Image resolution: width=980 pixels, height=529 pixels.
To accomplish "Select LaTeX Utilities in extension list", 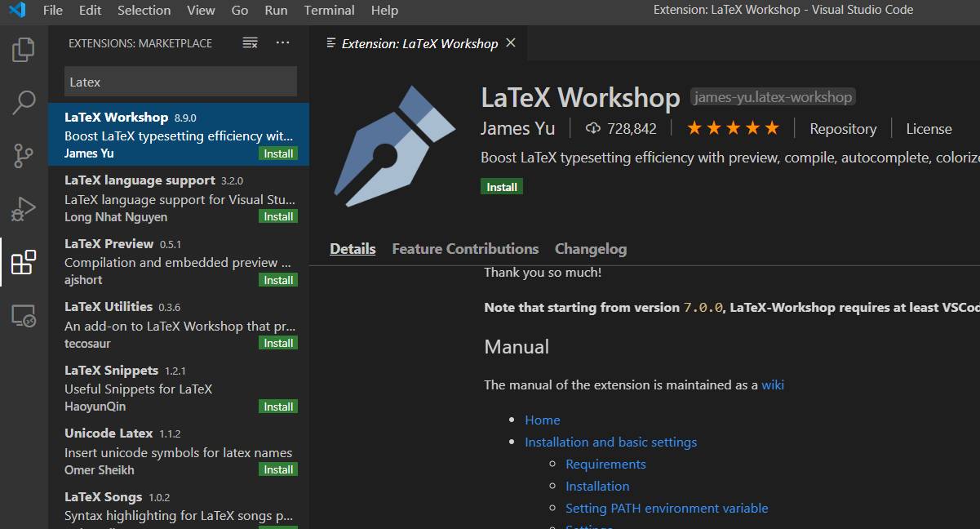I will tap(179, 324).
